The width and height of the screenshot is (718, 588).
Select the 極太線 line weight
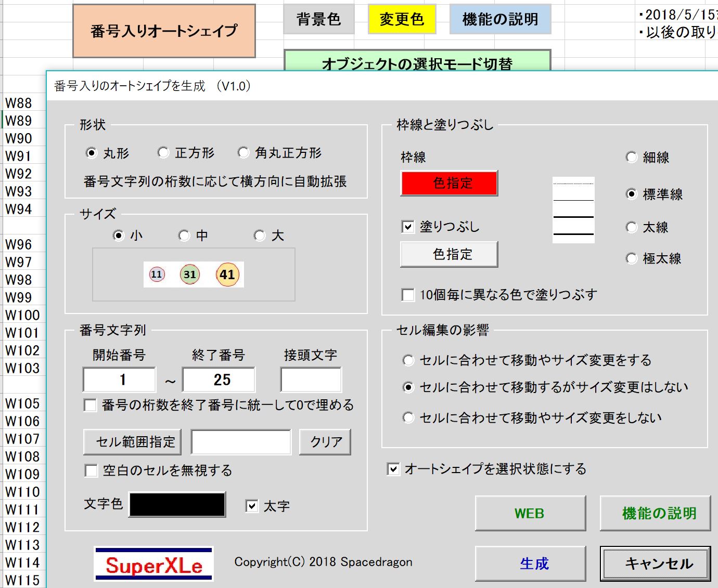tap(632, 258)
